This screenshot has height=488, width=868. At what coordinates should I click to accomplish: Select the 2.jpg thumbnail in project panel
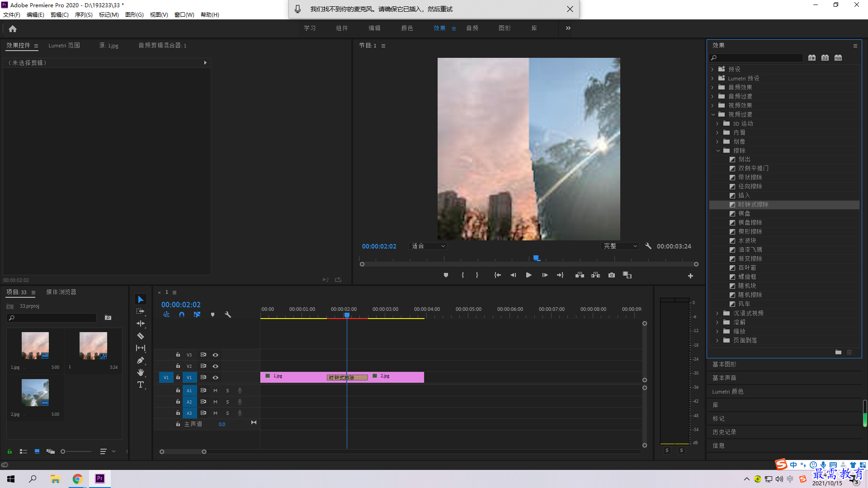pyautogui.click(x=35, y=392)
